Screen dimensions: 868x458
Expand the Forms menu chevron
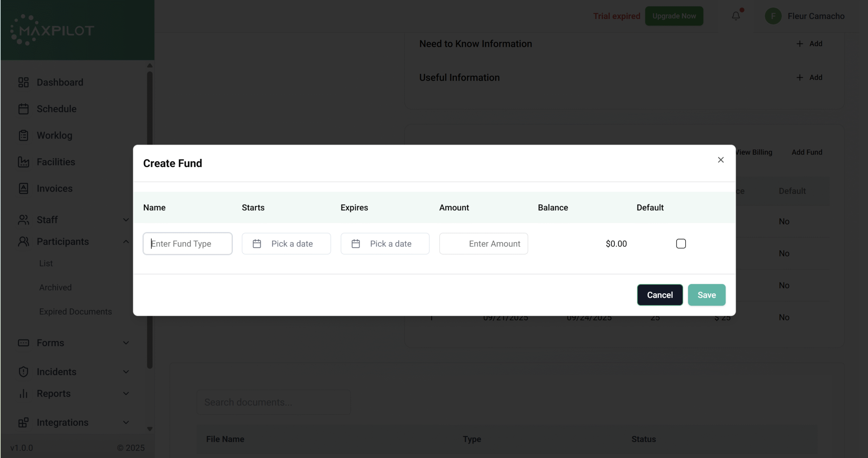pyautogui.click(x=126, y=343)
